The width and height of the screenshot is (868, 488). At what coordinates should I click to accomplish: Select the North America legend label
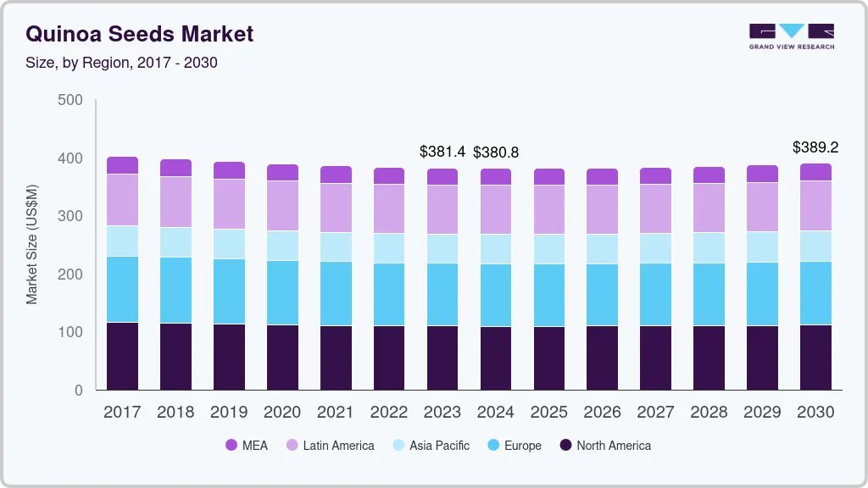pos(613,446)
